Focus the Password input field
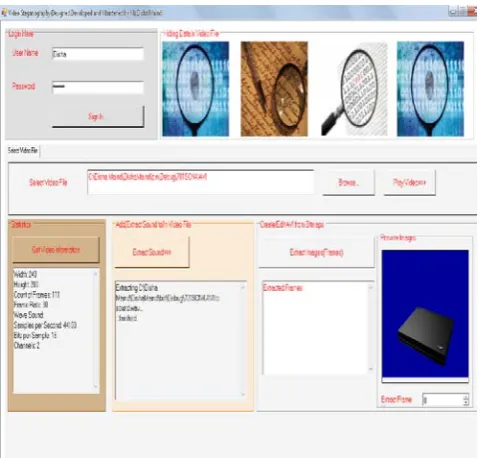481x458 pixels. coord(98,87)
